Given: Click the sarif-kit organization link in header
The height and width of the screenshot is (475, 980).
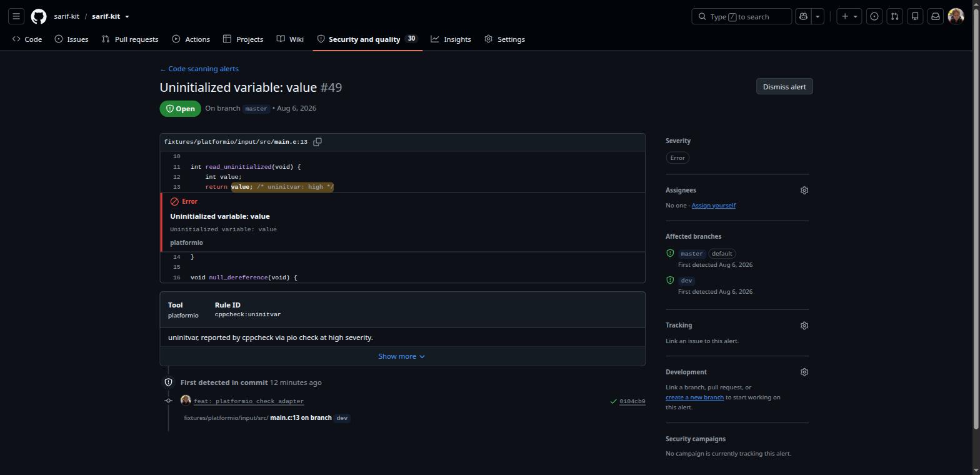Looking at the screenshot, I should point(66,16).
